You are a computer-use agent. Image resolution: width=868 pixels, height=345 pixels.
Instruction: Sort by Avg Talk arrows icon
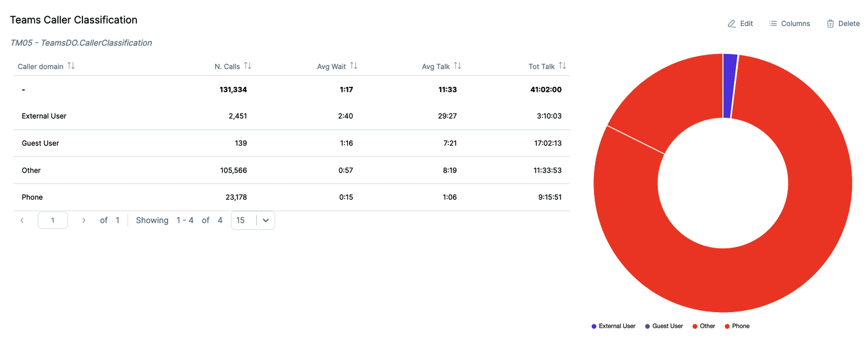tap(458, 66)
